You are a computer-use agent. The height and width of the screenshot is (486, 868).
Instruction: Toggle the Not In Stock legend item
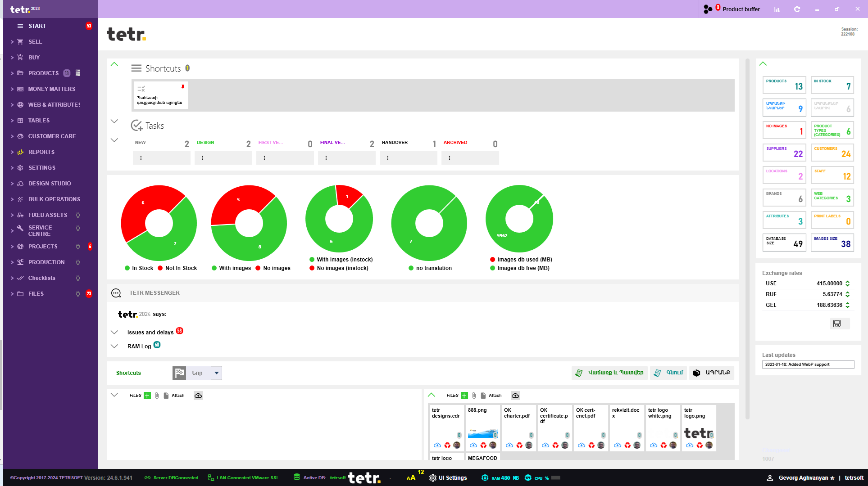click(177, 268)
